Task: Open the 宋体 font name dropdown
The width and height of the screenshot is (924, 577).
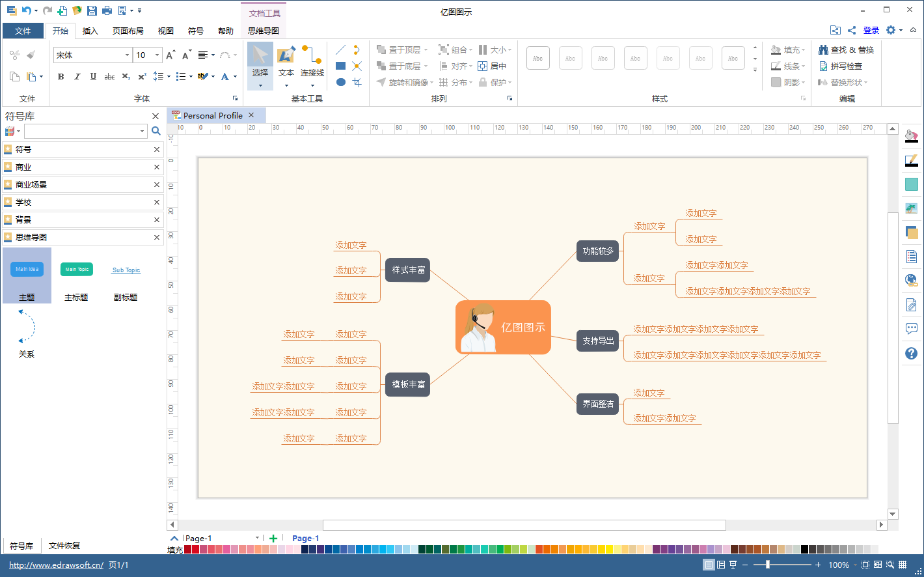Action: click(x=127, y=55)
